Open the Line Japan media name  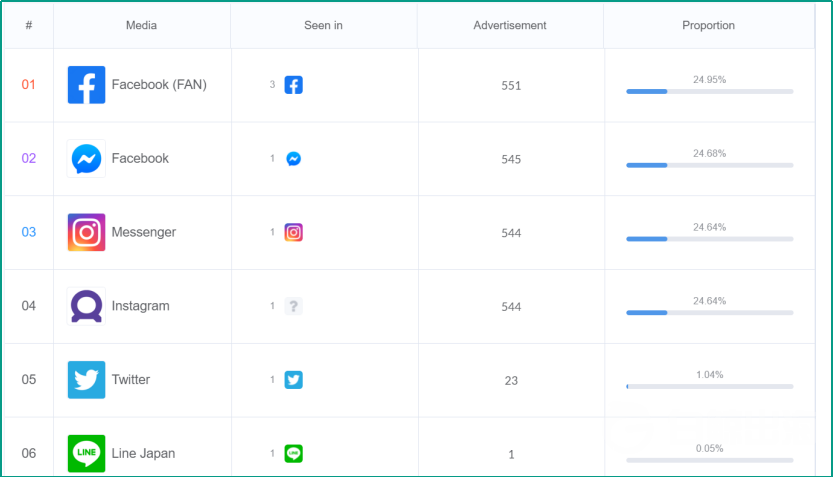pyautogui.click(x=143, y=454)
